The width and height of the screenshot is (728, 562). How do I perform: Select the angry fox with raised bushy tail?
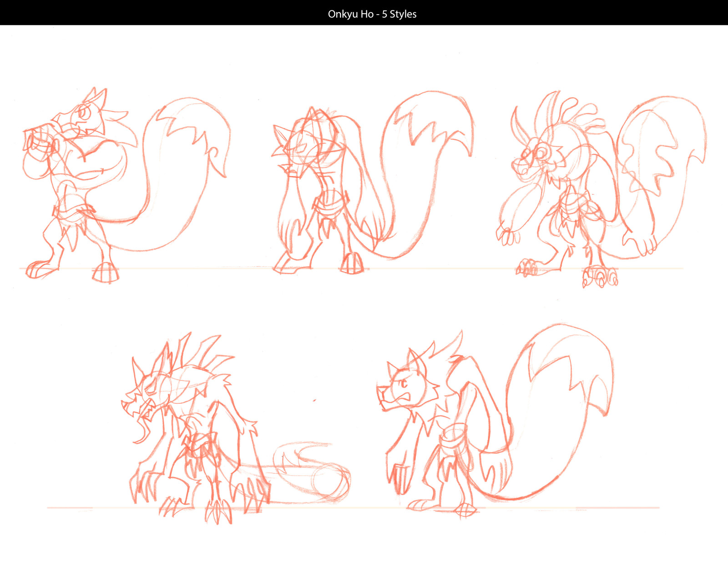point(495,421)
